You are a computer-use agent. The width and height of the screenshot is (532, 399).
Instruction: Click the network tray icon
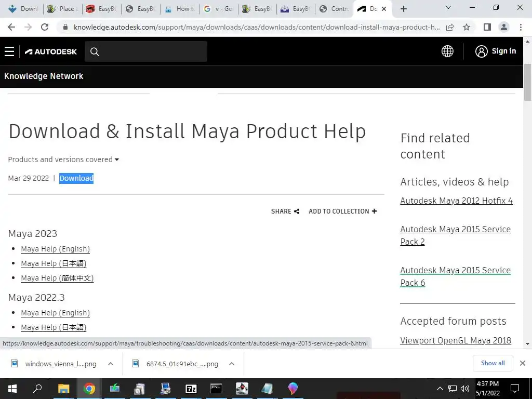(x=453, y=389)
